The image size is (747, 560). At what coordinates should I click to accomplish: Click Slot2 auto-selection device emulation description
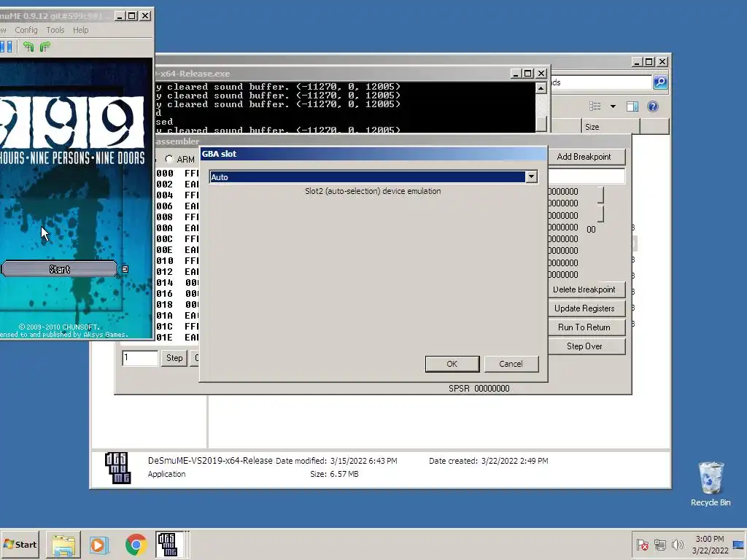pyautogui.click(x=373, y=191)
